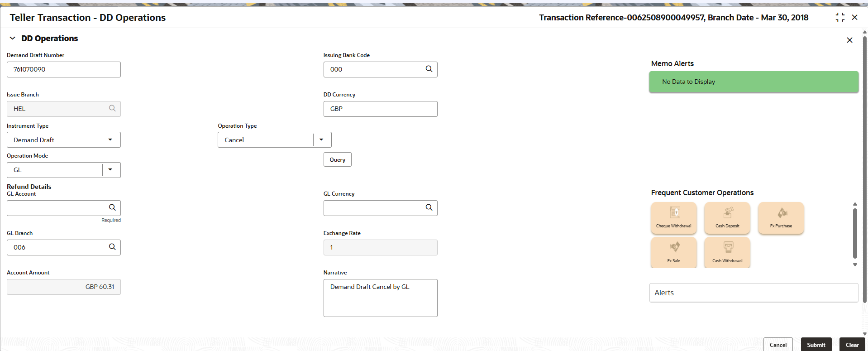Screen dimensions: 868x351
Task: Click the Query button
Action: tap(338, 159)
